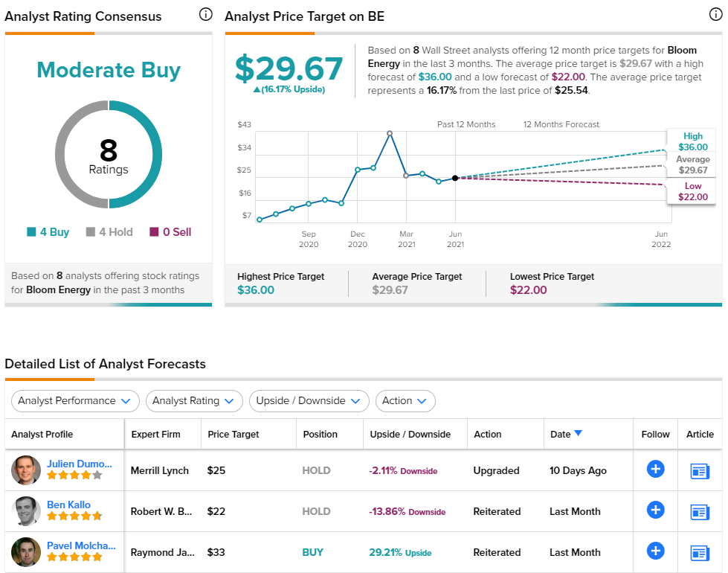Open Pavel Molchanov's analyst profile link

pos(81,545)
